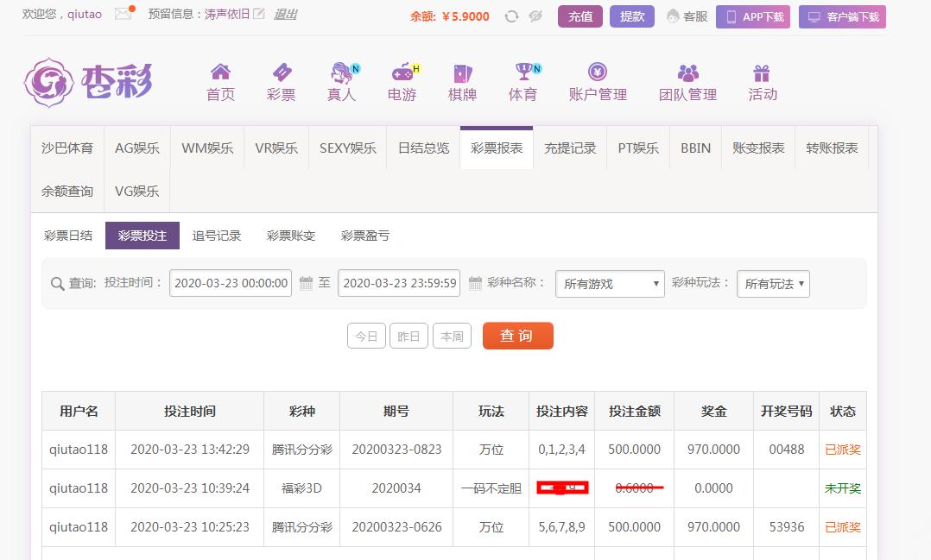Click the 充值 recharge button

580,16
